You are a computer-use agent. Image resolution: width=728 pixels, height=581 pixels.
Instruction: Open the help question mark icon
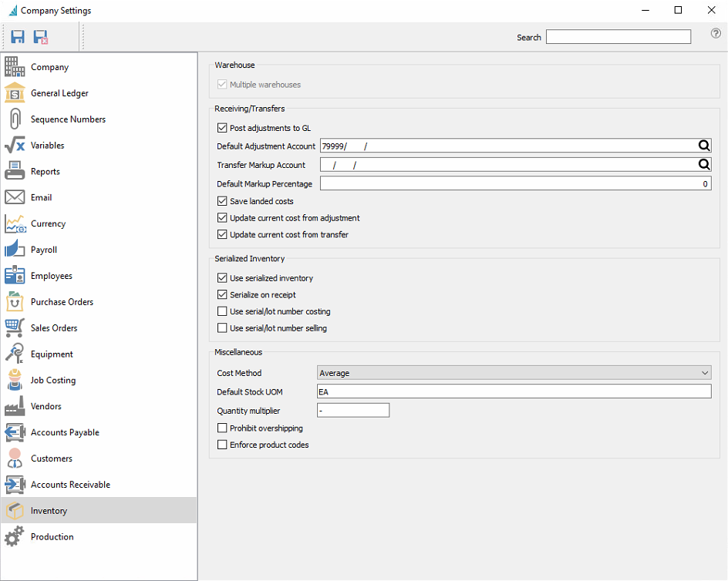point(716,33)
